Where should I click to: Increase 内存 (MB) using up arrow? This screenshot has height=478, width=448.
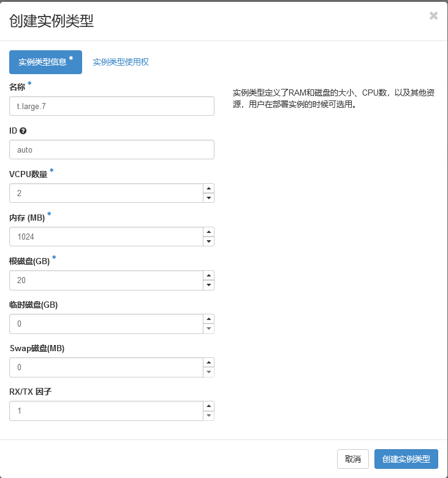coord(209,232)
